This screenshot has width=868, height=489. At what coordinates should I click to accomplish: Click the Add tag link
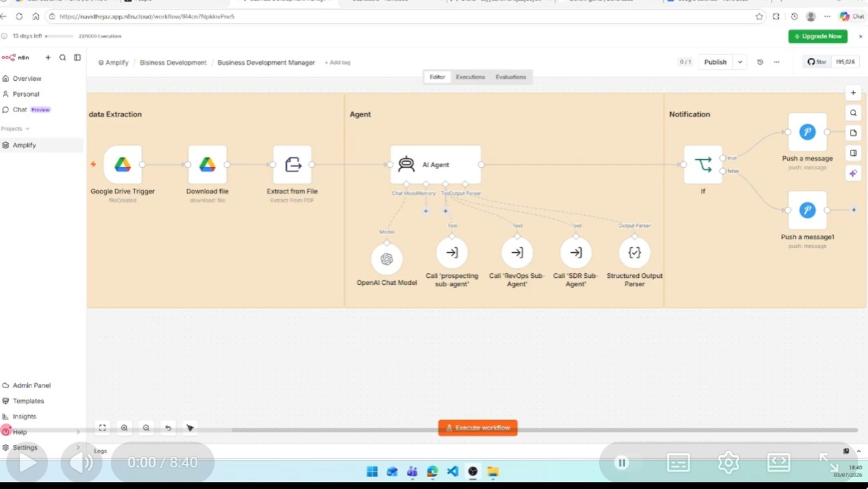[337, 63]
